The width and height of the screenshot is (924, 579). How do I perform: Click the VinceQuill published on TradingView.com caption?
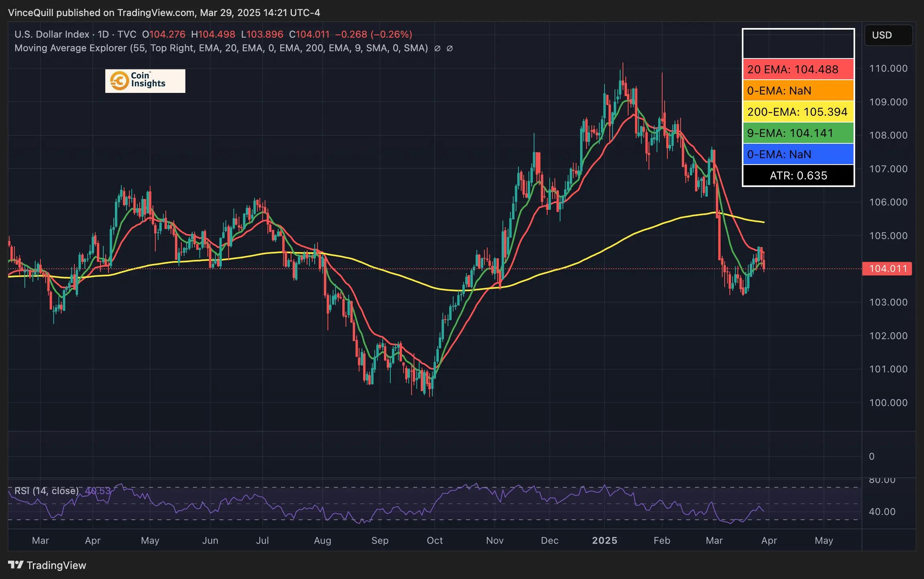(164, 13)
